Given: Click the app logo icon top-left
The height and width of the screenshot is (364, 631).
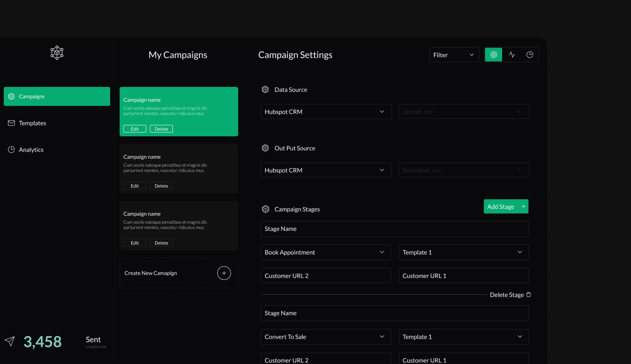Looking at the screenshot, I should (x=57, y=53).
